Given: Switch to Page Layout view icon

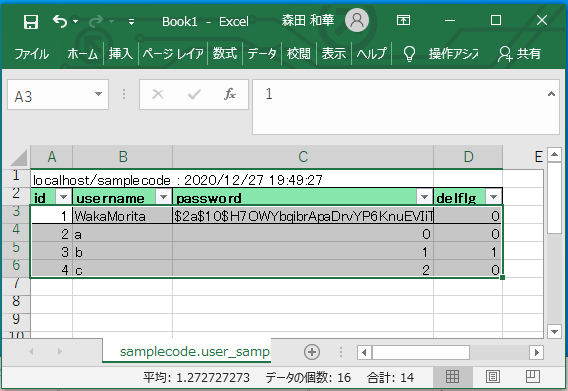Looking at the screenshot, I should [493, 377].
